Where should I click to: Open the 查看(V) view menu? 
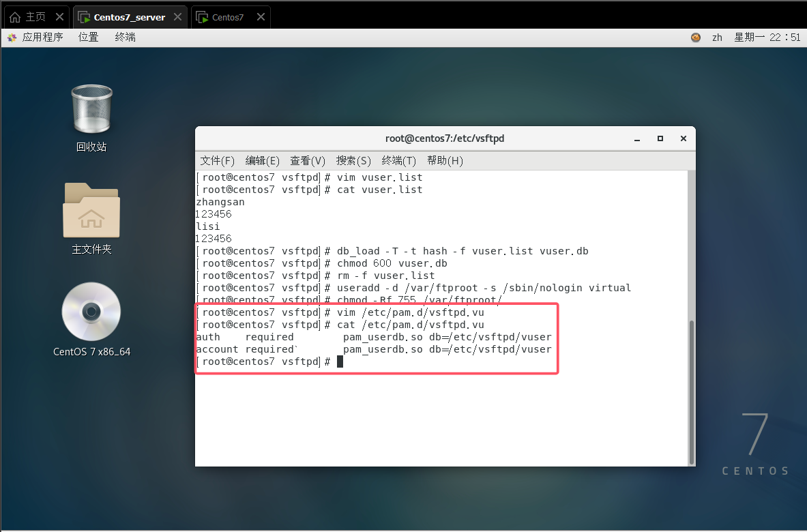[x=308, y=160]
